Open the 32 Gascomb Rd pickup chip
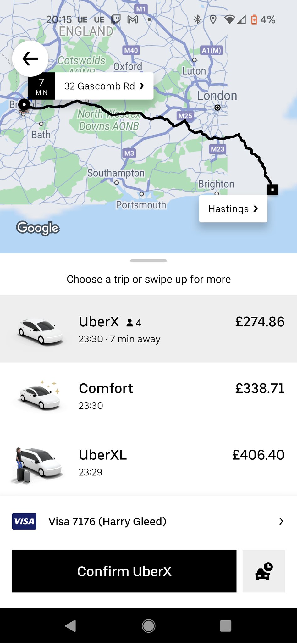 pyautogui.click(x=104, y=86)
